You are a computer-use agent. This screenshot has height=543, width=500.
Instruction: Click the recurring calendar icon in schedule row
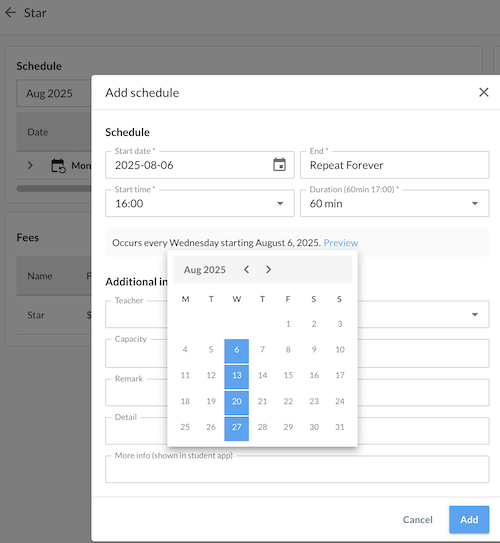(58, 166)
